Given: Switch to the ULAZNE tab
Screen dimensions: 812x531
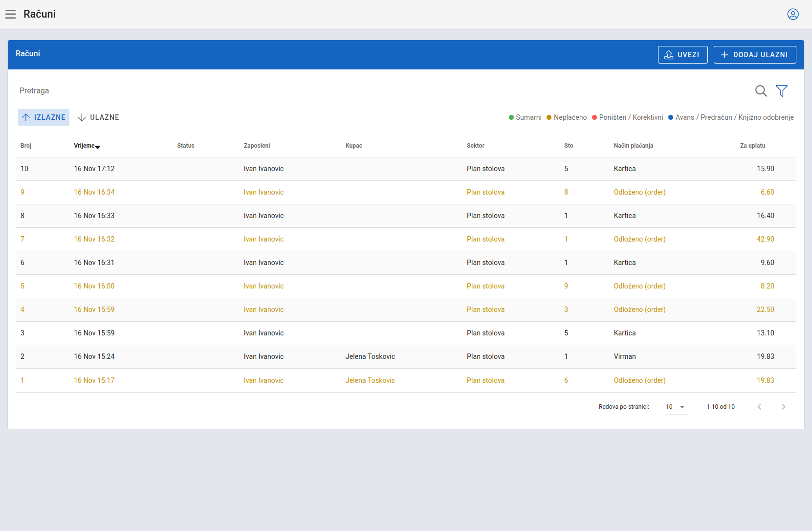Looking at the screenshot, I should coord(98,117).
